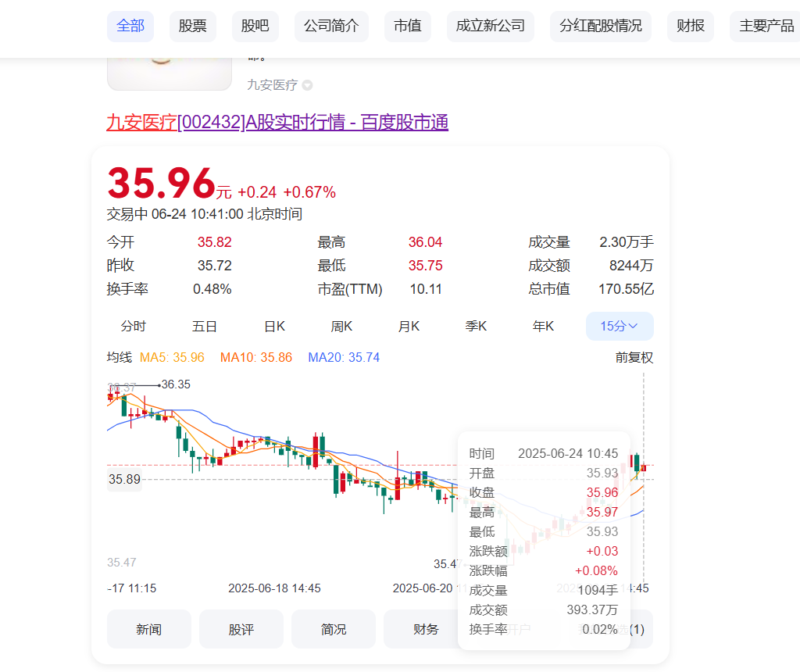Select the 分红配股情况 tab

click(x=601, y=26)
